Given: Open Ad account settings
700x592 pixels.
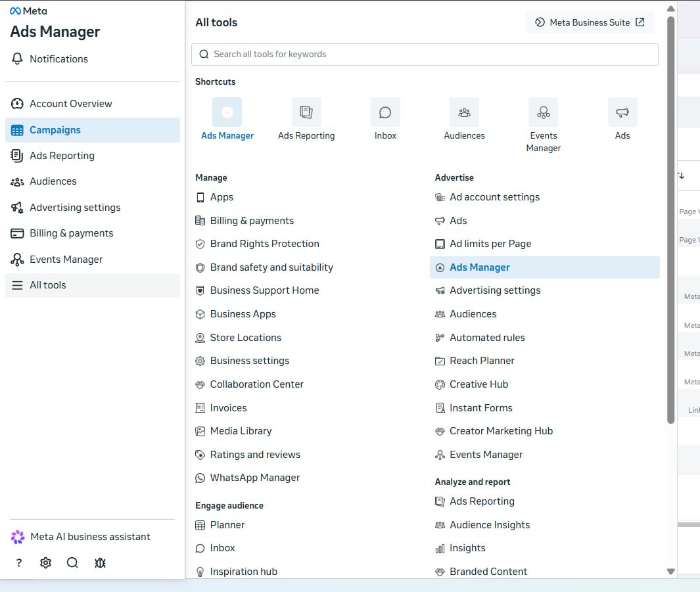Looking at the screenshot, I should pos(487,197).
